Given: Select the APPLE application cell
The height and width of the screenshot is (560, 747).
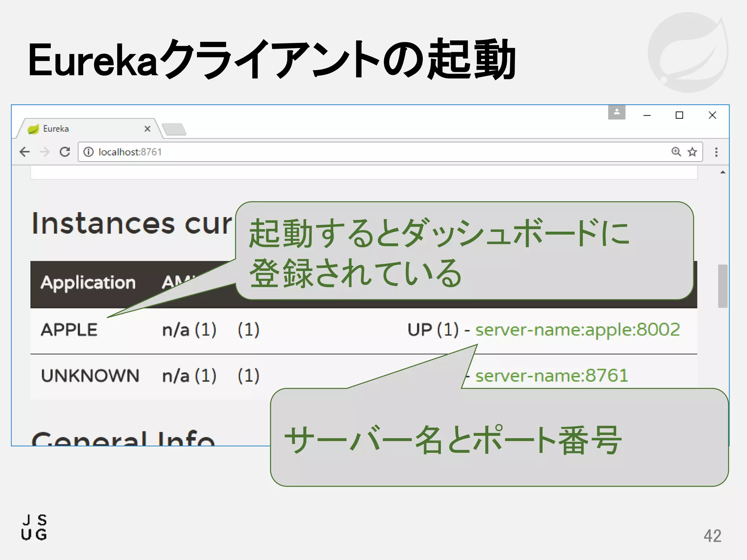Looking at the screenshot, I should tap(69, 330).
